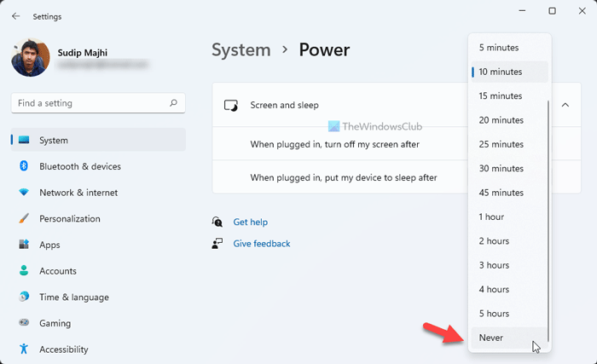The width and height of the screenshot is (597, 364).
Task: Collapse the Screen and sleep section
Action: click(565, 105)
